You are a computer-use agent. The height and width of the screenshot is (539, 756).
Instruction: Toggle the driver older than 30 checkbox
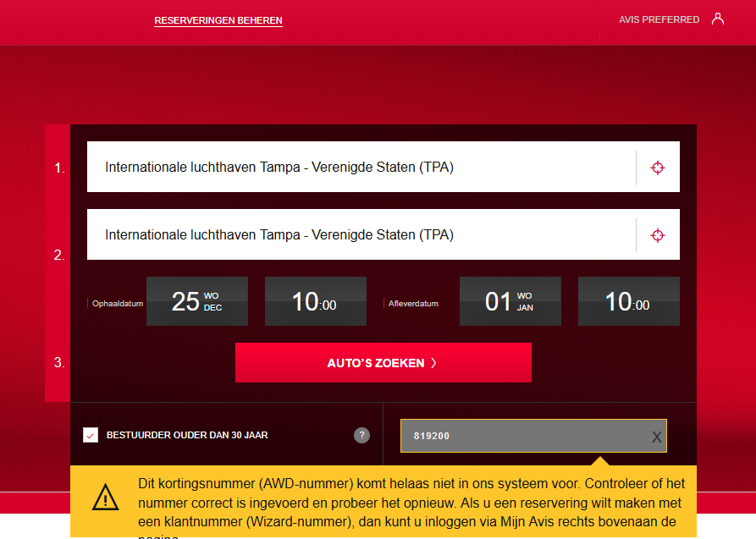pos(91,435)
